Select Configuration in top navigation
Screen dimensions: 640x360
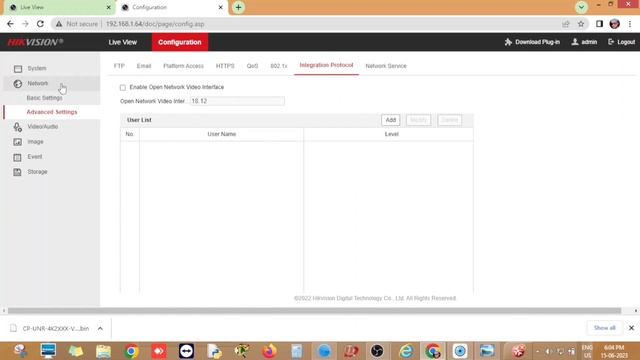tap(180, 42)
